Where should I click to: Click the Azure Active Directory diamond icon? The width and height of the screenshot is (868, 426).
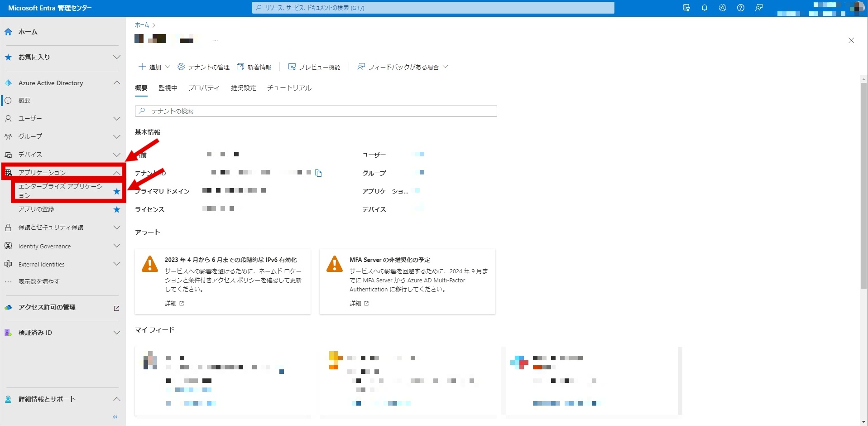click(8, 83)
